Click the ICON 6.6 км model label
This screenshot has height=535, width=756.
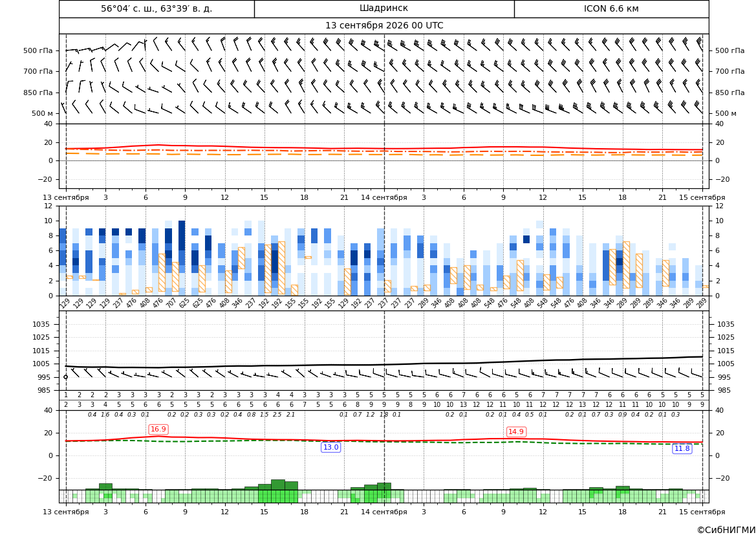point(611,8)
